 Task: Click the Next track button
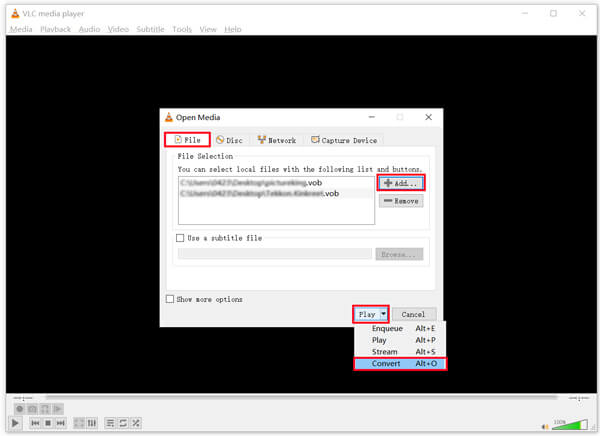(60, 423)
